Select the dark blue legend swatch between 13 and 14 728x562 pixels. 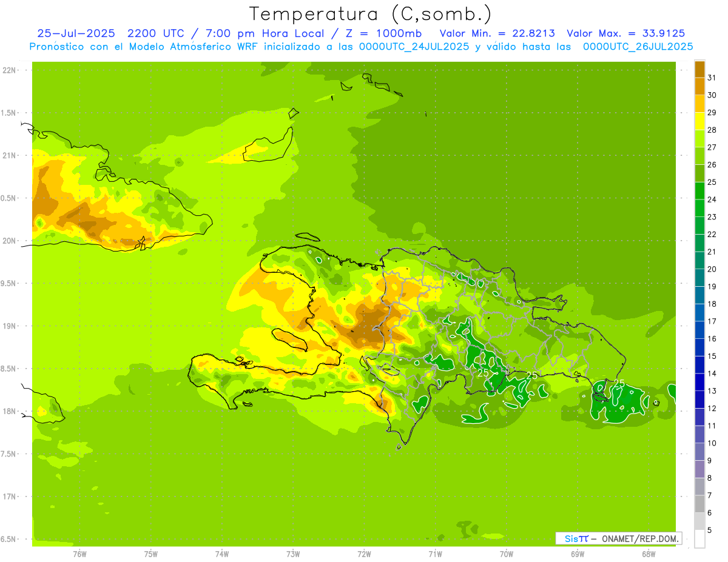[x=699, y=381]
